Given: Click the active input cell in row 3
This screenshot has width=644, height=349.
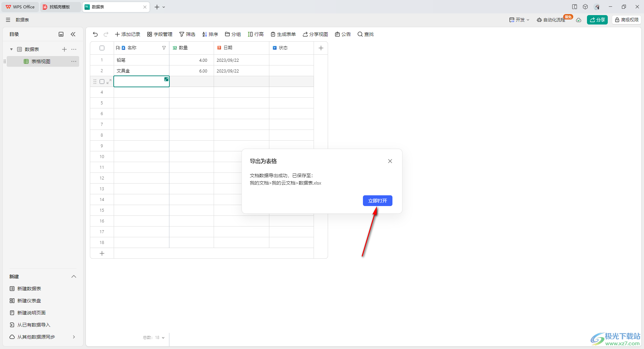Looking at the screenshot, I should coord(142,82).
